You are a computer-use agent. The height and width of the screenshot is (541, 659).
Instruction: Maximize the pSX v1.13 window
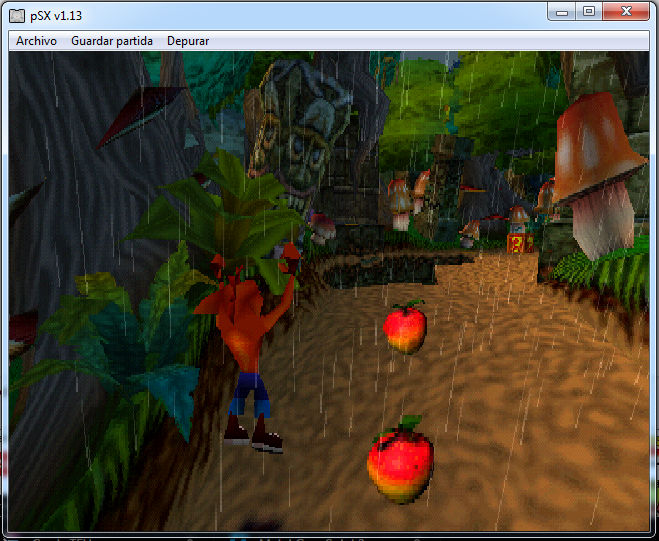(x=589, y=12)
